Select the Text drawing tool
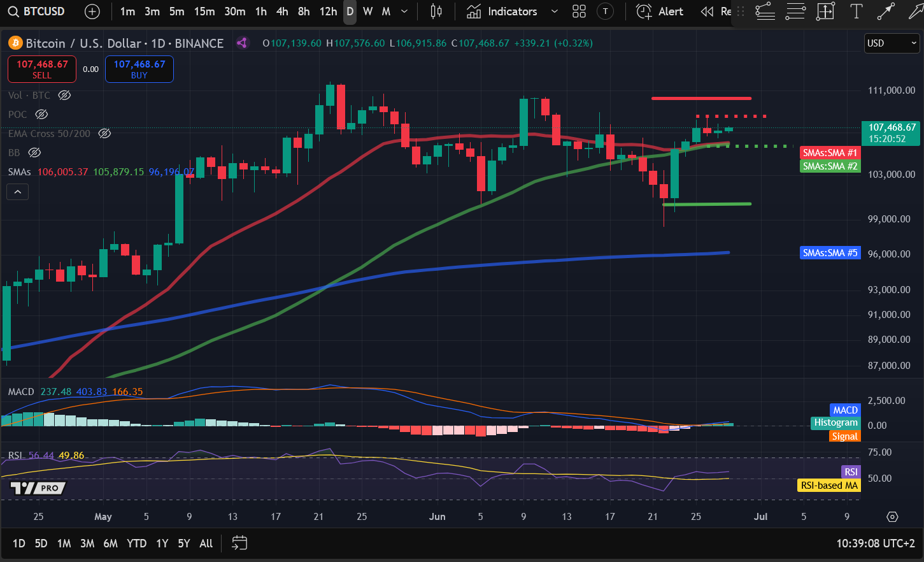The image size is (924, 562). click(x=856, y=11)
